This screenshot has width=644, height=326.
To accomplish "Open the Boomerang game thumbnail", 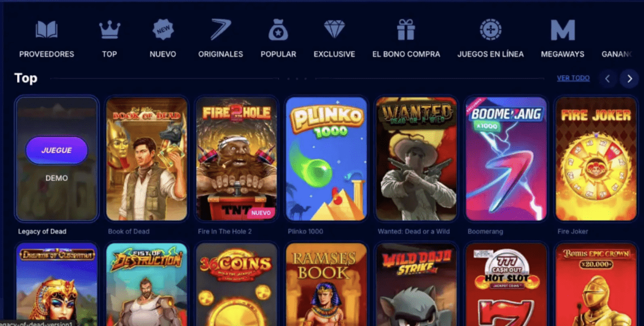I will [506, 159].
